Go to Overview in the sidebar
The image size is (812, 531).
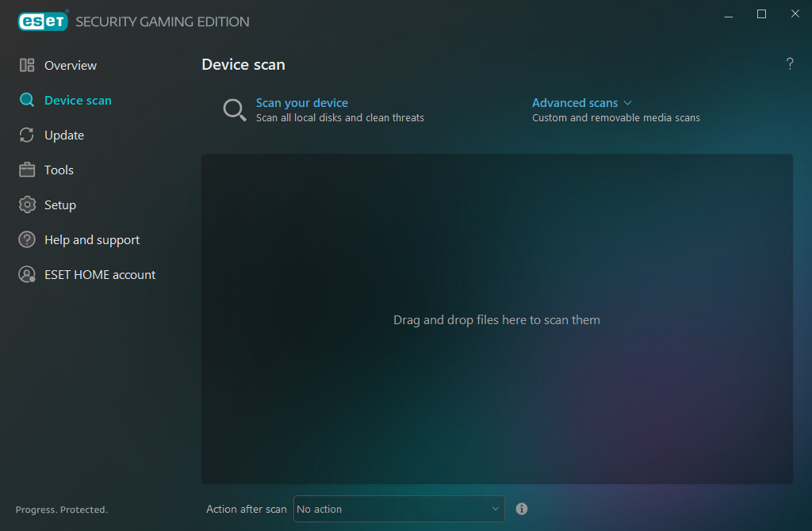click(x=71, y=65)
